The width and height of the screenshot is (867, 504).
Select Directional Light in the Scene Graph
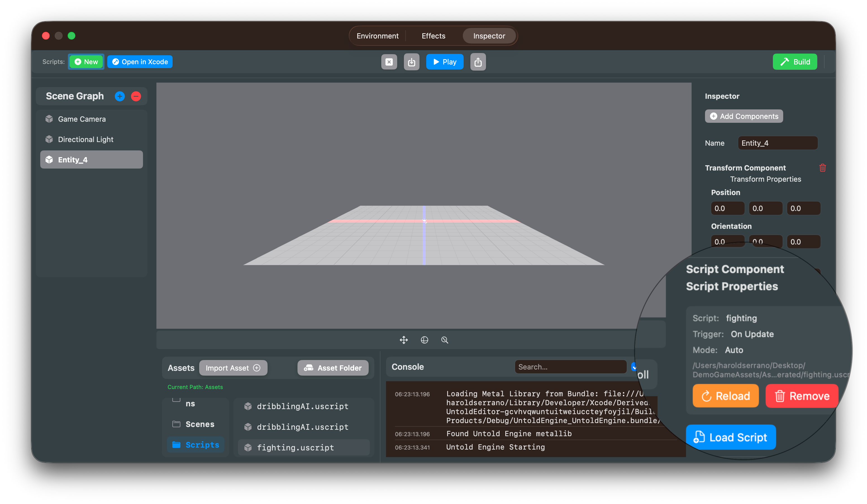(x=85, y=139)
